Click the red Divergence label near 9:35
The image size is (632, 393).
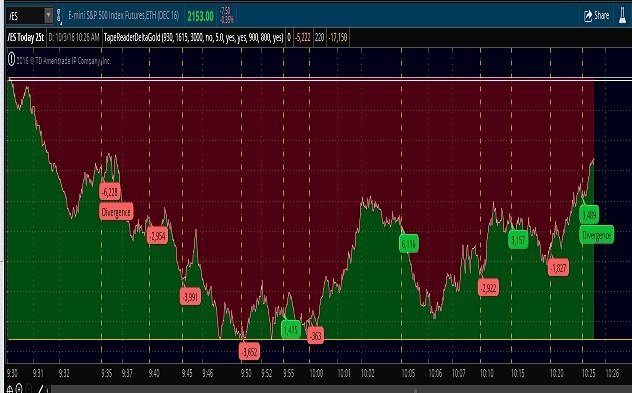116,212
